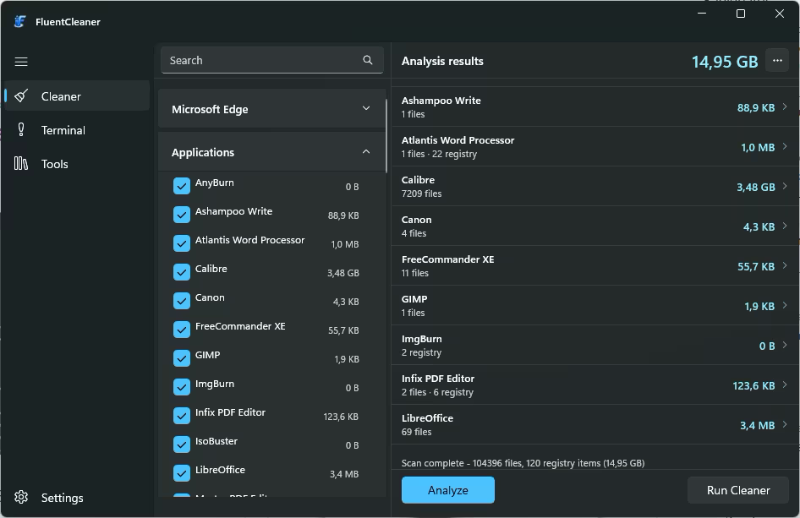Expand Ashampoo Write result chevron
The height and width of the screenshot is (518, 800).
pos(785,107)
